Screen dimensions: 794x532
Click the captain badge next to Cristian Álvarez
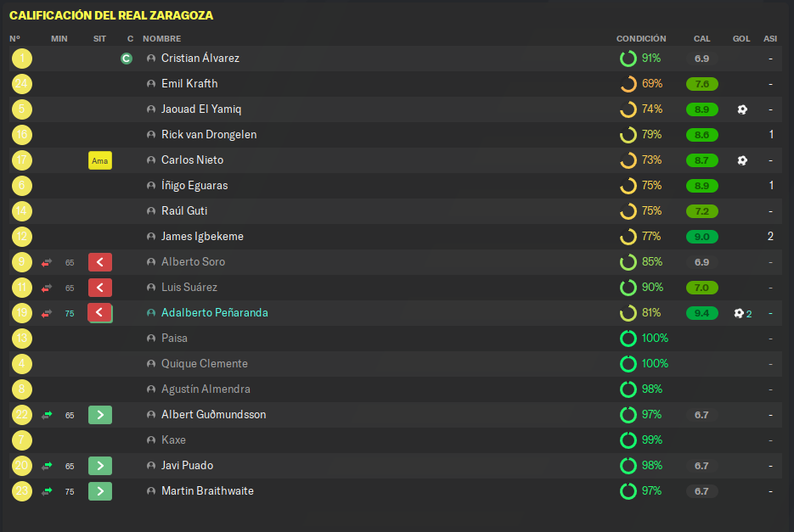[x=127, y=59]
